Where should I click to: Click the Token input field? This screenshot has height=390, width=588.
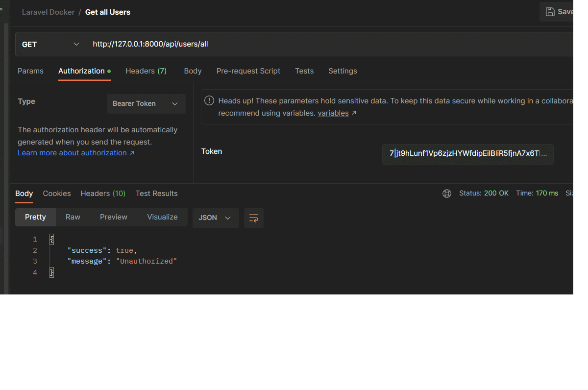[x=467, y=154]
